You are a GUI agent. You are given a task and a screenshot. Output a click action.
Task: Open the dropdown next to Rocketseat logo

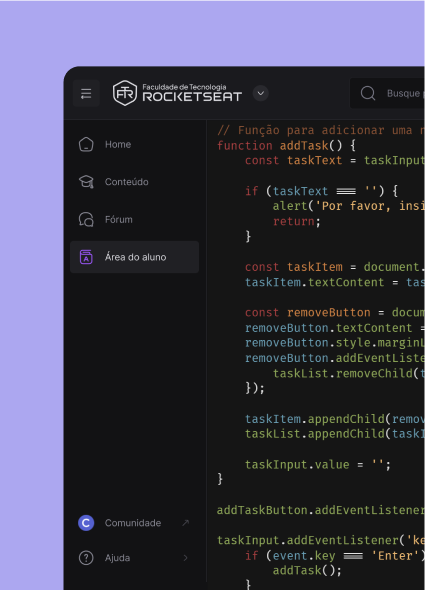point(260,93)
